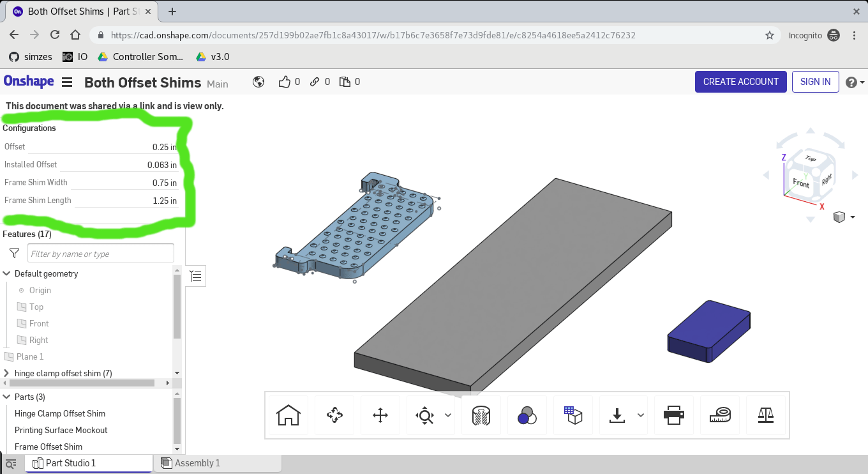Click the Zoom to fit icon
This screenshot has width=868, height=474.
[424, 416]
